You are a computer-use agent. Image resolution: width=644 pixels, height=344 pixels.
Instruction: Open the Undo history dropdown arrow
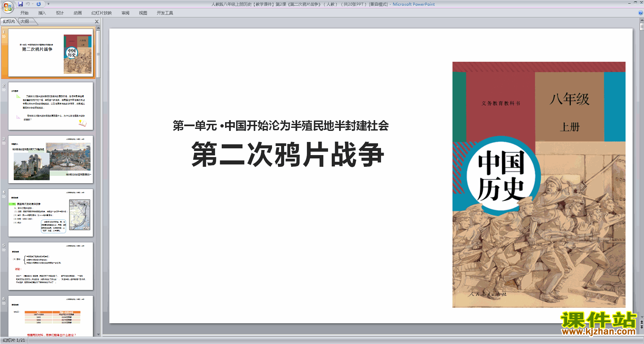tap(33, 4)
